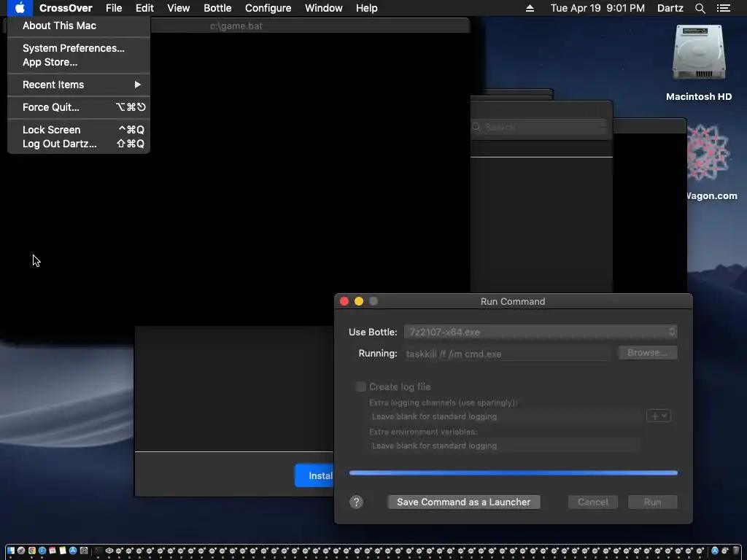Image resolution: width=747 pixels, height=560 pixels.
Task: Open the Terminal icon in the dock
Action: [x=98, y=551]
